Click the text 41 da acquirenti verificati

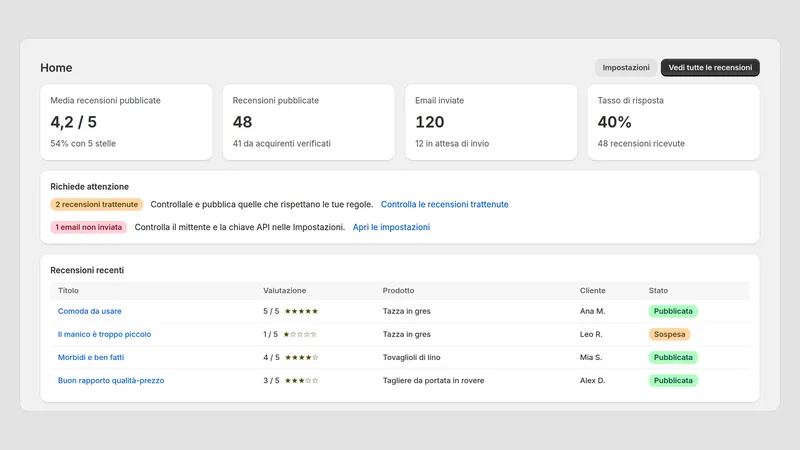click(x=282, y=144)
